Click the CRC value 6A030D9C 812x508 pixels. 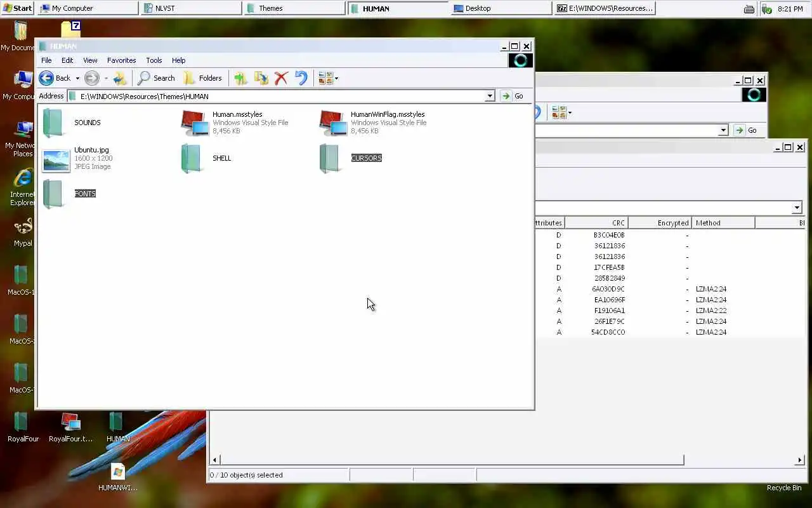[609, 289]
